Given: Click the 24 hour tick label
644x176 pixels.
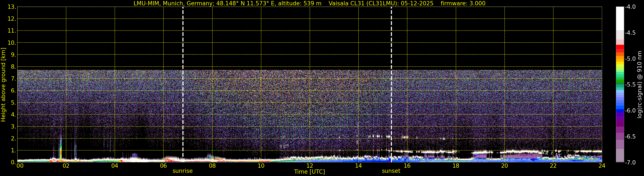Looking at the screenshot, I should coord(602,166).
